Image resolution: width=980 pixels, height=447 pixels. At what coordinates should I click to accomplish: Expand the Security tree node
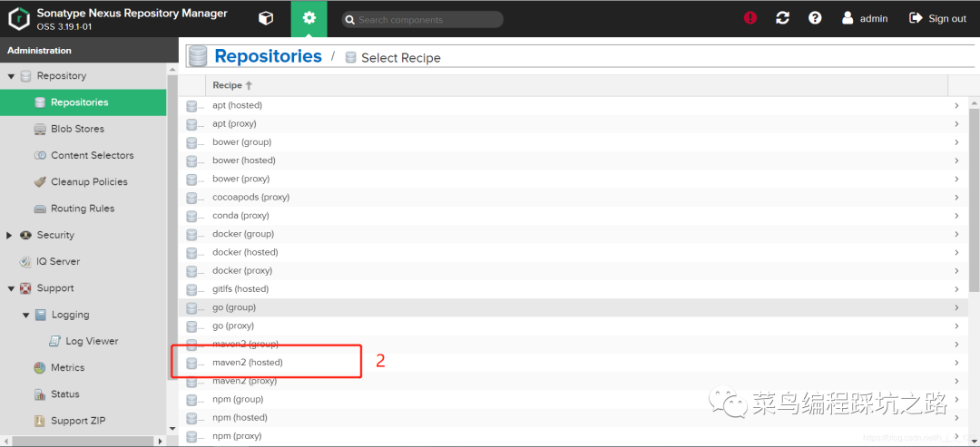(x=9, y=236)
